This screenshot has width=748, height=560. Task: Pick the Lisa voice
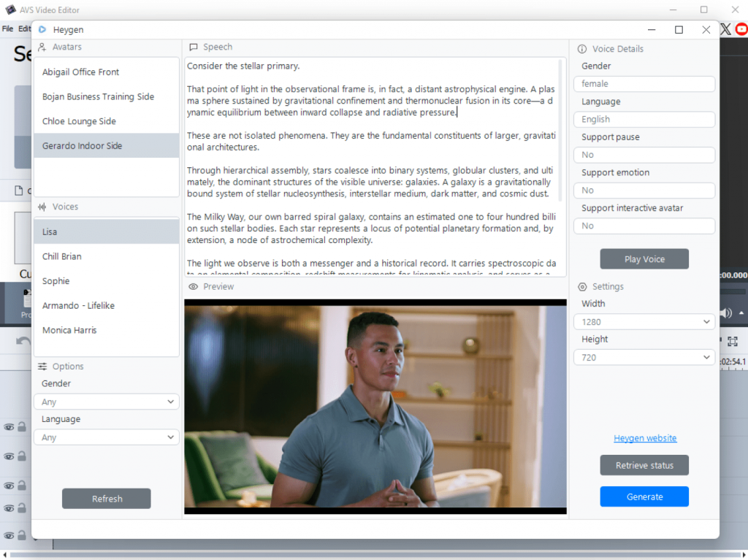pos(107,232)
